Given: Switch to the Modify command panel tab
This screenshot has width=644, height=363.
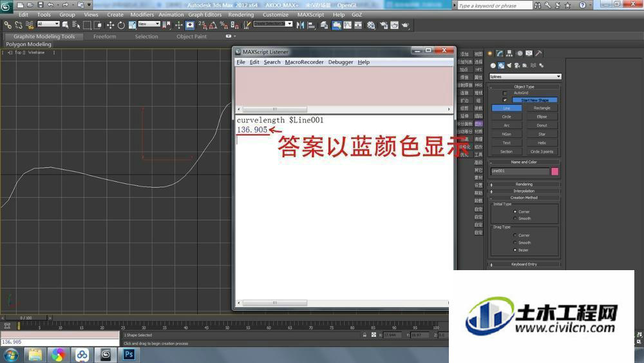Looking at the screenshot, I should tap(500, 54).
